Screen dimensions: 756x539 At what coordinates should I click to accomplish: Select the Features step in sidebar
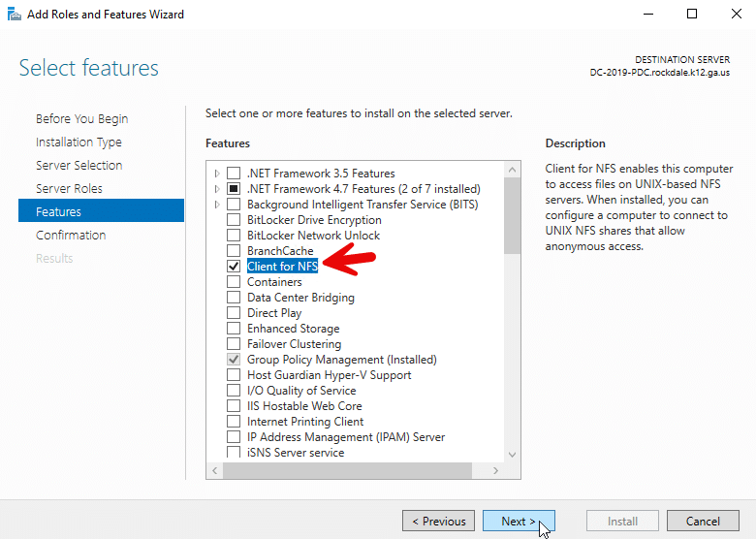pyautogui.click(x=101, y=210)
